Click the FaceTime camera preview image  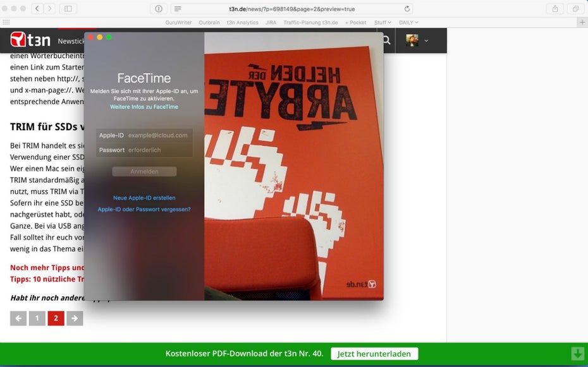click(293, 166)
